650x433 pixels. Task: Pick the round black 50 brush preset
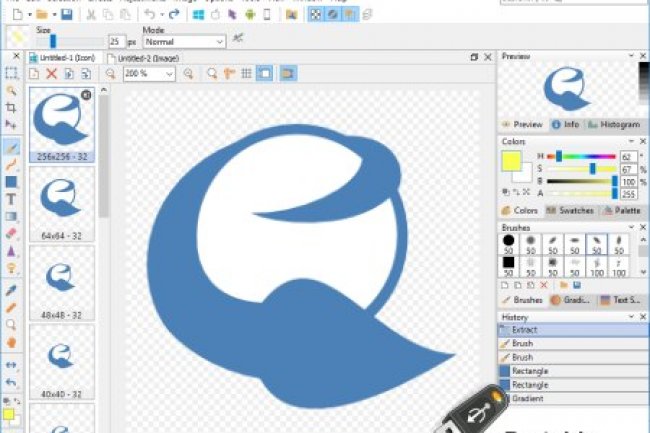tap(509, 244)
